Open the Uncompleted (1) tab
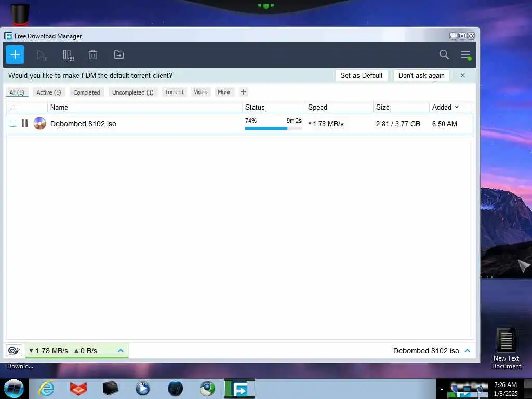Screen dimensions: 532x399 (132, 92)
